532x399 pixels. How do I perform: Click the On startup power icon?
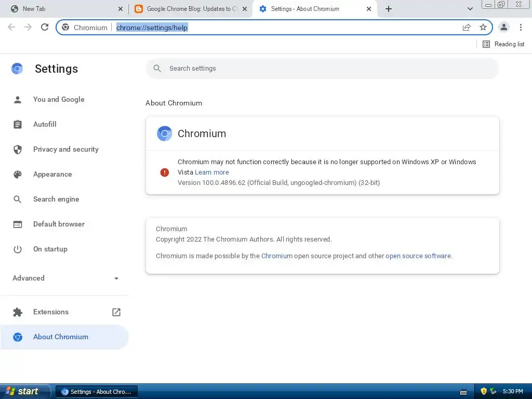point(17,249)
